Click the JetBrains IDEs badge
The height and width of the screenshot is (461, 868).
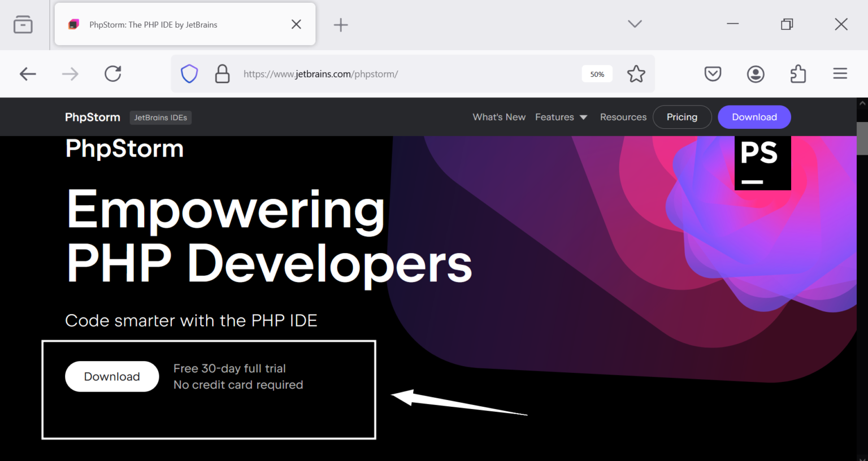pyautogui.click(x=160, y=118)
